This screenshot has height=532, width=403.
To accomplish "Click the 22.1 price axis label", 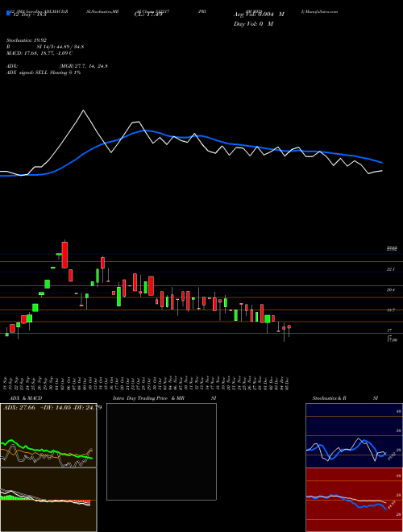I will point(390,269).
